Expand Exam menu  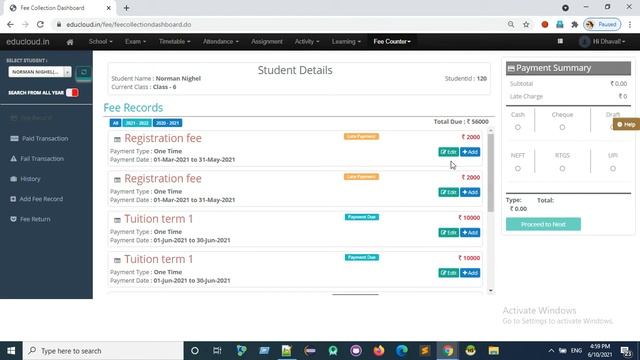pyautogui.click(x=135, y=42)
